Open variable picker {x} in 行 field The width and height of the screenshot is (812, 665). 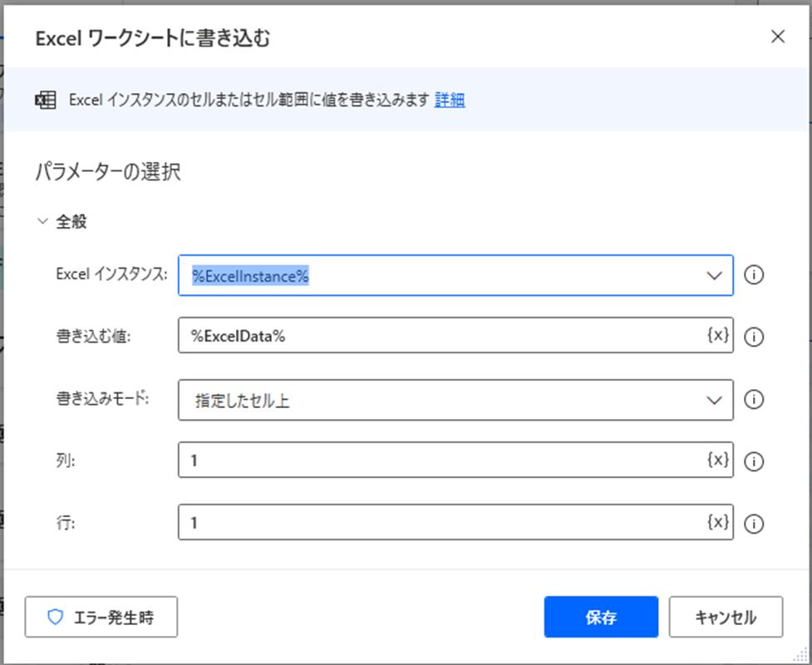[x=718, y=521]
